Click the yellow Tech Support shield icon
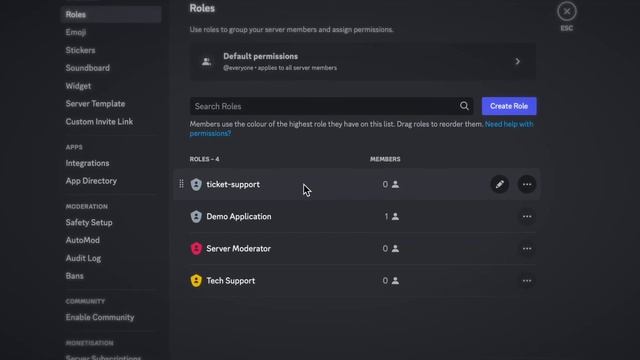 pos(196,281)
